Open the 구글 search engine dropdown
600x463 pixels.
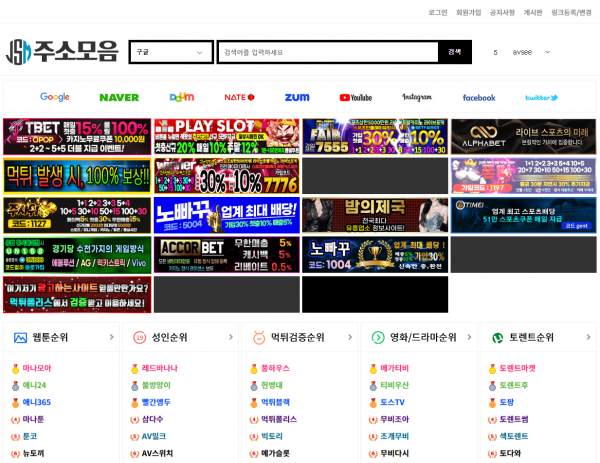(171, 52)
